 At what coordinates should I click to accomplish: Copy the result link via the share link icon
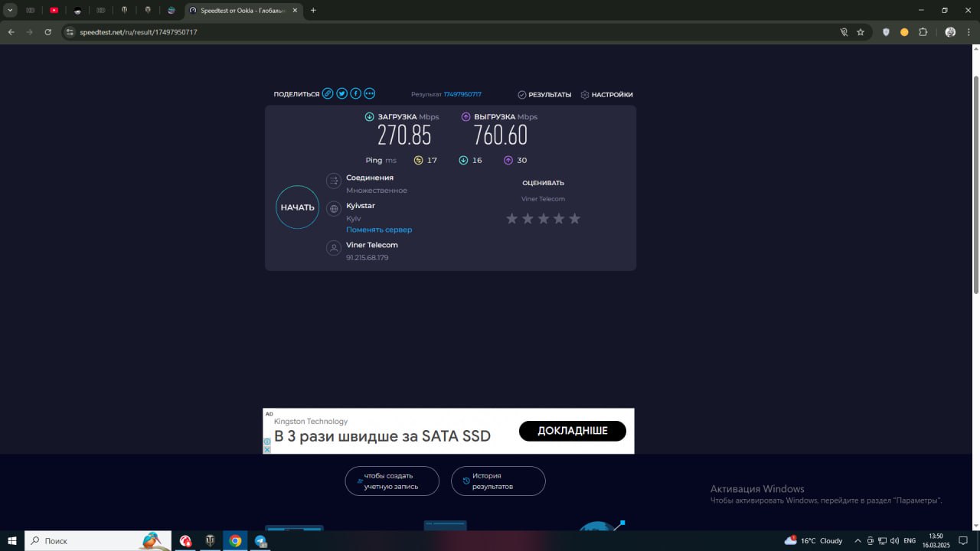[x=328, y=93]
